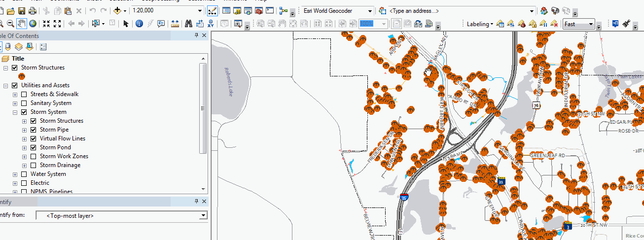Uncheck the Storm System group
Image resolution: width=644 pixels, height=240 pixels.
[24, 112]
